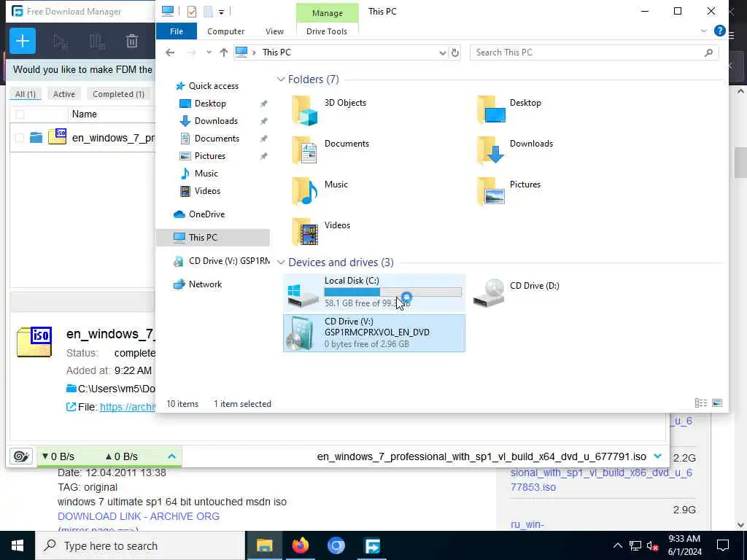Viewport: 747px width, 560px height.
Task: Customize Quick Access Toolbar dropdown
Action: (x=221, y=12)
